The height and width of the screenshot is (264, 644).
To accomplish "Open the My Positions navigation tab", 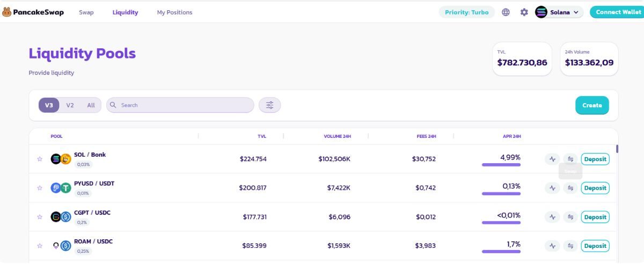I will 174,12.
